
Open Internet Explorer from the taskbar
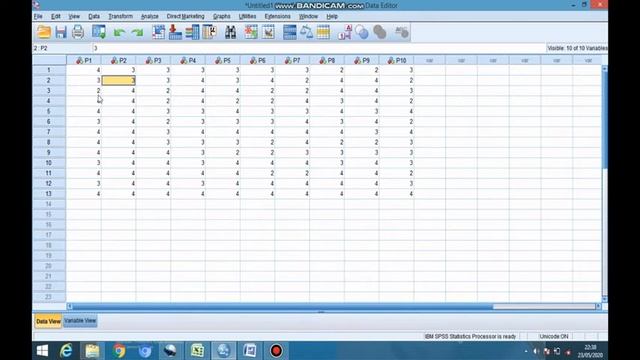(66, 351)
